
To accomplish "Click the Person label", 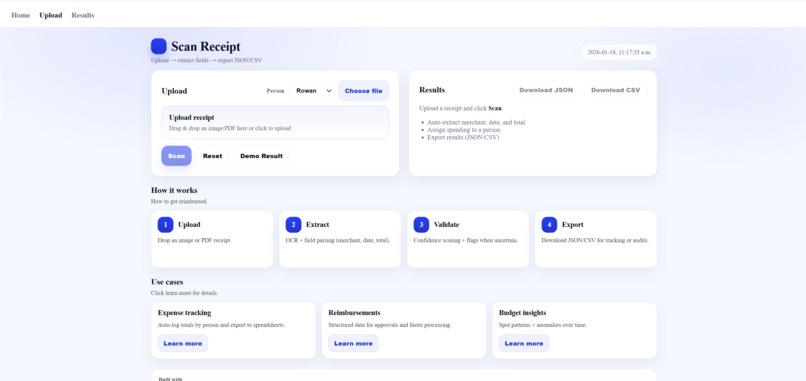I will [275, 91].
